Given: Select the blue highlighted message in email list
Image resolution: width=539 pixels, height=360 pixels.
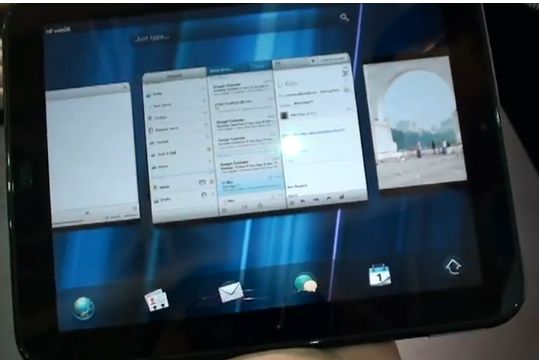Looking at the screenshot, I should 251,186.
